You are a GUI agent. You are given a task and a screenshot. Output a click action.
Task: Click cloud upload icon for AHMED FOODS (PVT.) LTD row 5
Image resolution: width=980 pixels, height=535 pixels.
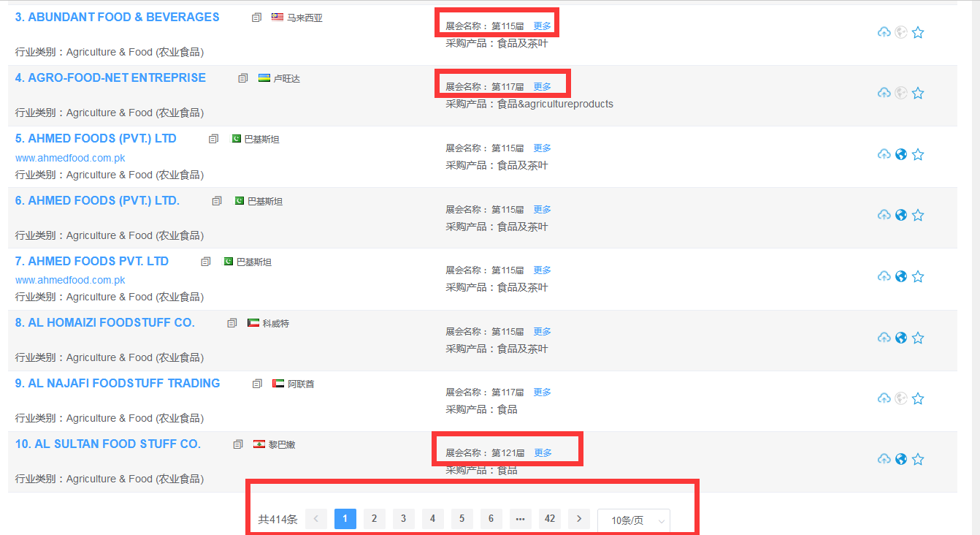[884, 154]
